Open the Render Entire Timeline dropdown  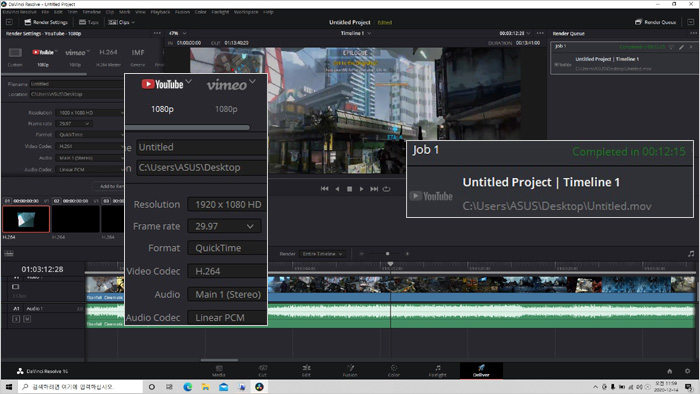click(x=322, y=254)
